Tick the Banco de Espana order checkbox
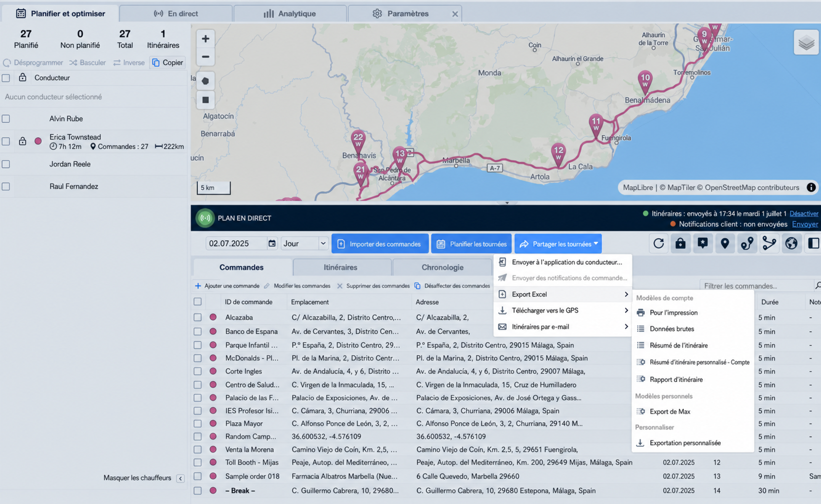This screenshot has height=504, width=821. (x=197, y=331)
